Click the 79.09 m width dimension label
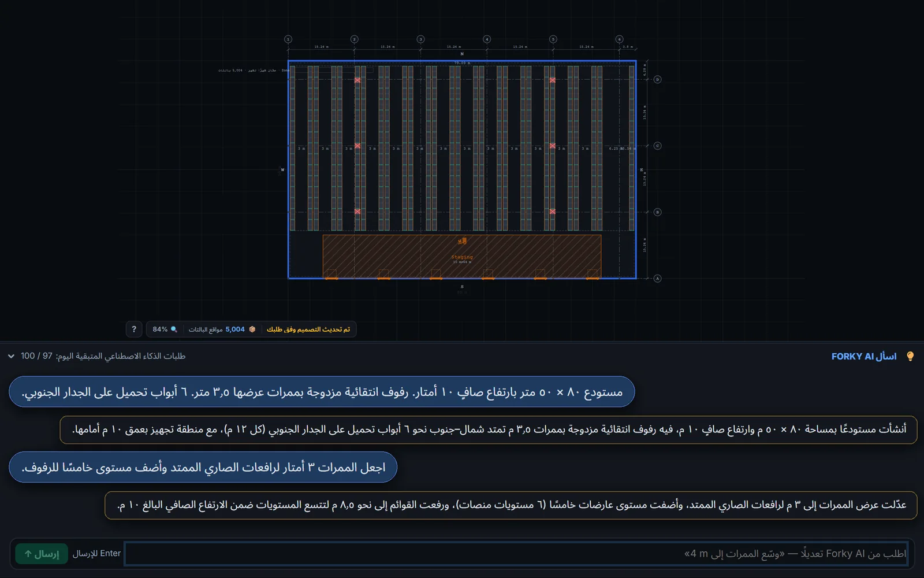Screen dimensions: 924x578 click(x=462, y=63)
